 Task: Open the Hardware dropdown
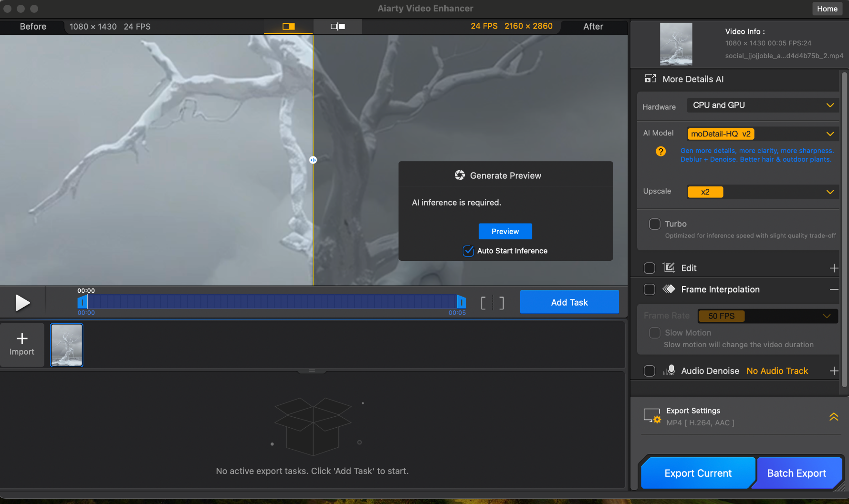(762, 105)
